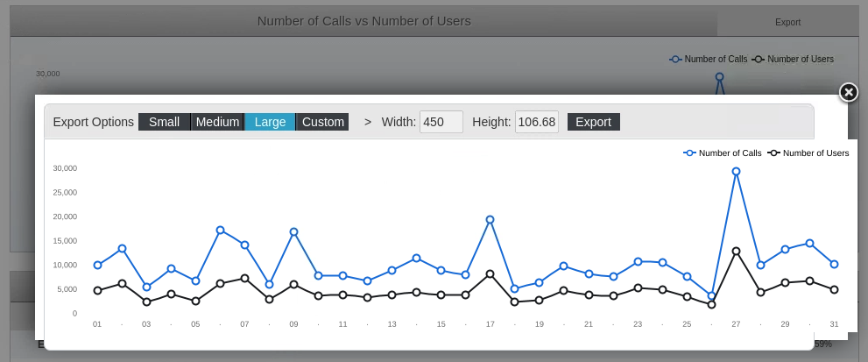The height and width of the screenshot is (362, 868).
Task: Select the Medium export size
Action: pyautogui.click(x=217, y=122)
